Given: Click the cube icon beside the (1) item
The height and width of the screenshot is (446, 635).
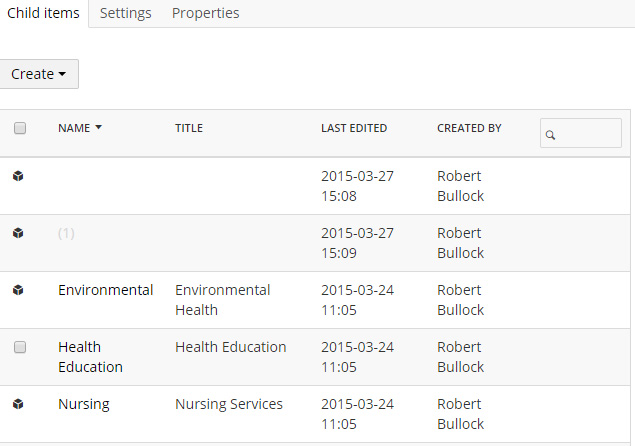Looking at the screenshot, I should 18,233.
